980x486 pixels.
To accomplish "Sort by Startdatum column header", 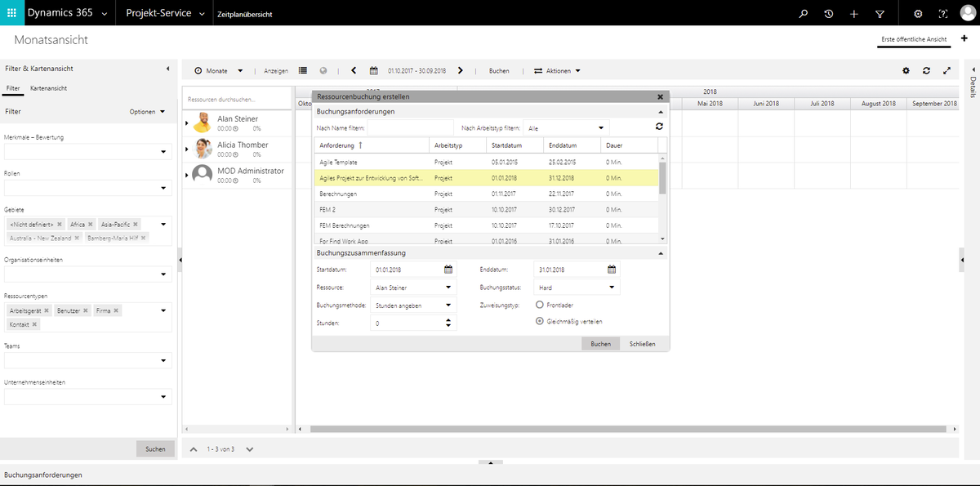I will click(x=514, y=145).
